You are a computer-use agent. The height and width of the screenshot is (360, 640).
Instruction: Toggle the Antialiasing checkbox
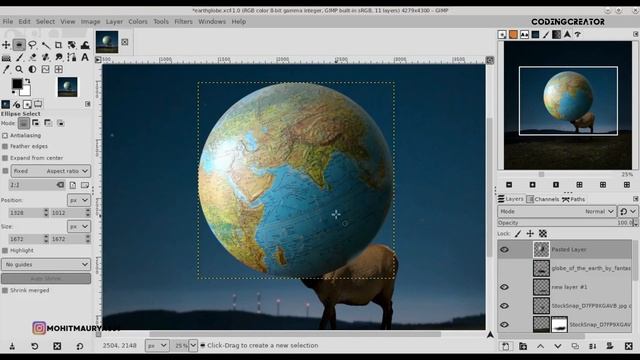[5, 135]
